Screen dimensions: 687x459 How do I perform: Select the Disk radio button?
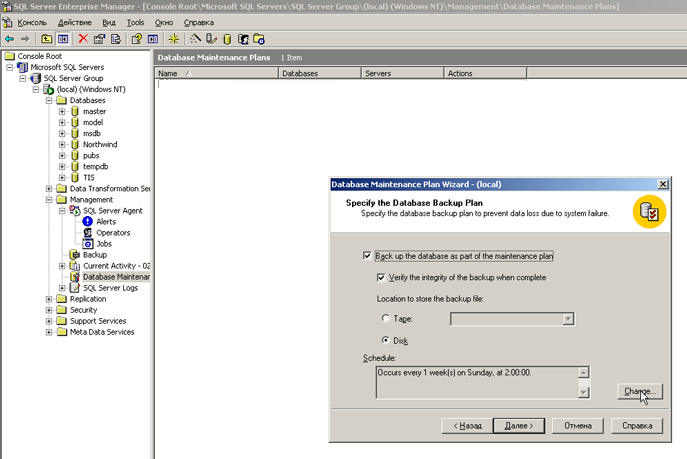click(386, 340)
